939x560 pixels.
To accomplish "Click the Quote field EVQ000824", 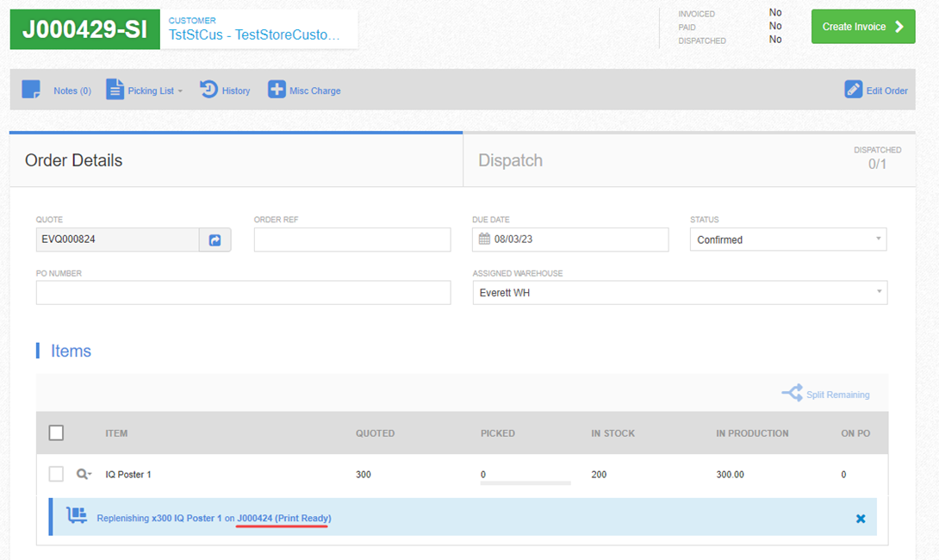I will (117, 240).
